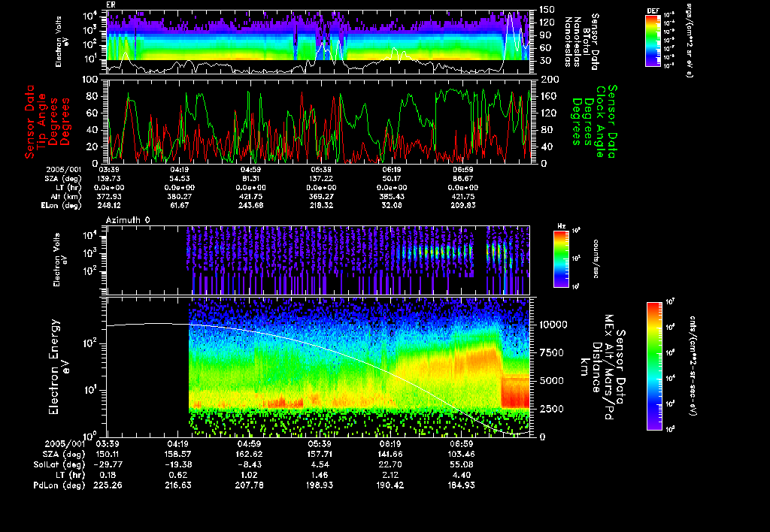Click the Hz counts color scale bar
Image resolution: width=770 pixels, height=532 pixels.
point(561,259)
